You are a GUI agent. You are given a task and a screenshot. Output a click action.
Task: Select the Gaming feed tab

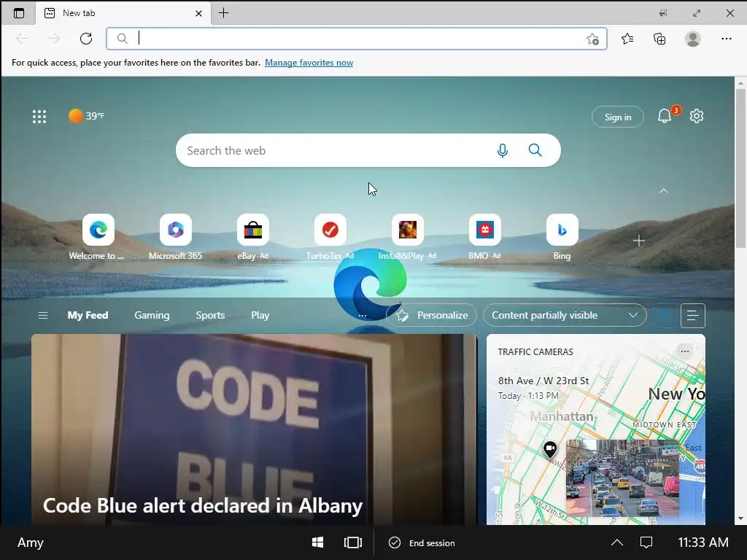152,315
